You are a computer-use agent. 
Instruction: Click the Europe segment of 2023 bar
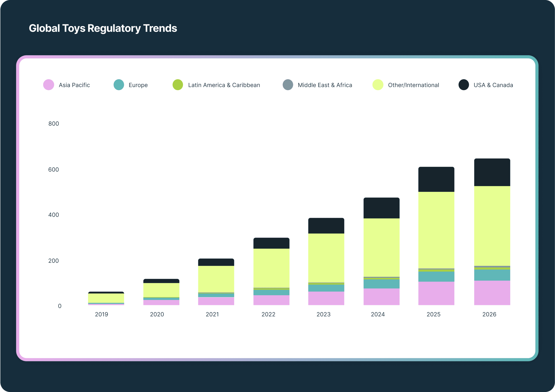(x=326, y=288)
